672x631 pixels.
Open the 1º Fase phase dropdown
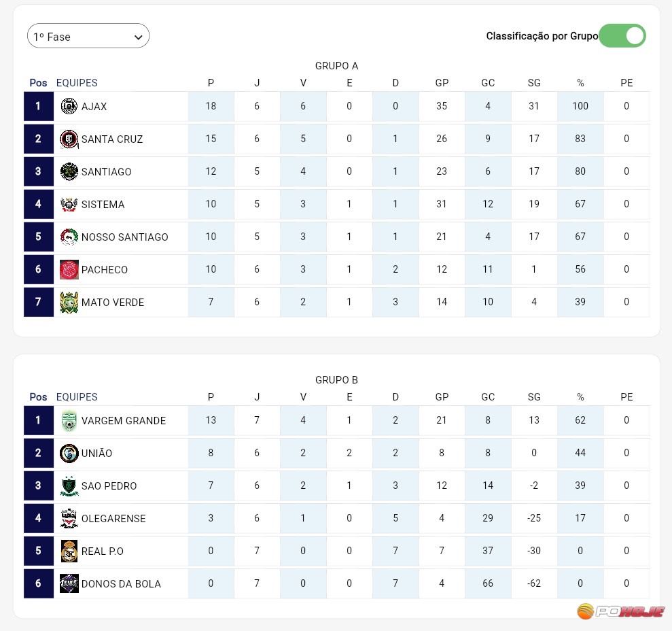click(x=88, y=37)
